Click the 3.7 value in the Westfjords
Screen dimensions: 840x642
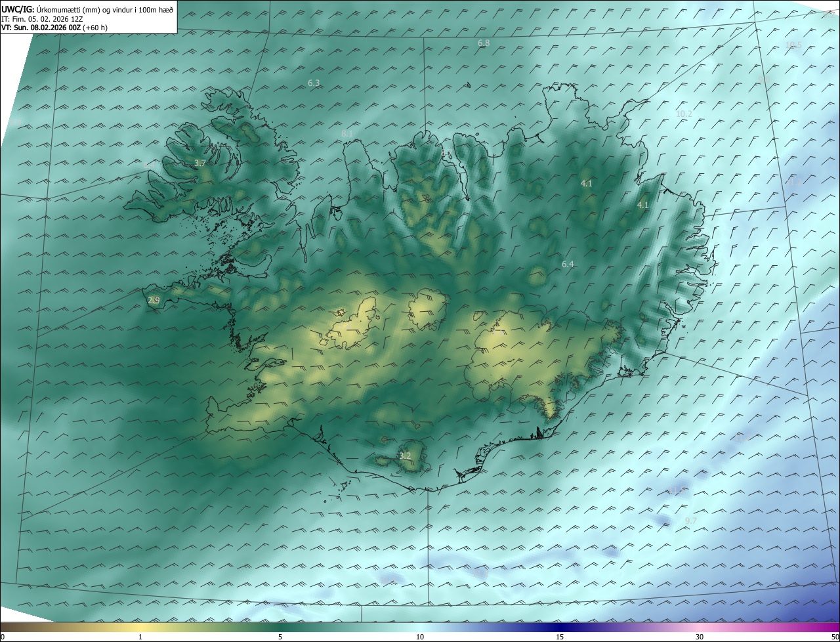[x=200, y=163]
